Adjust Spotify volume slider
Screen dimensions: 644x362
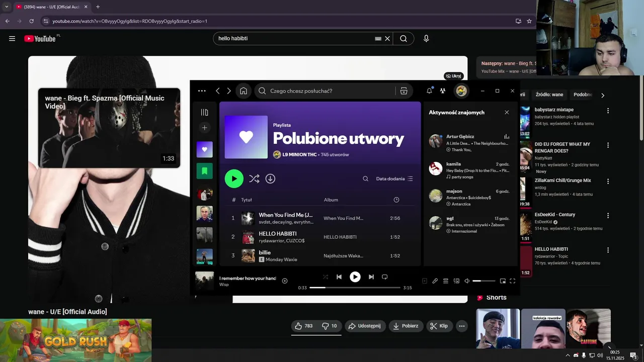point(484,281)
